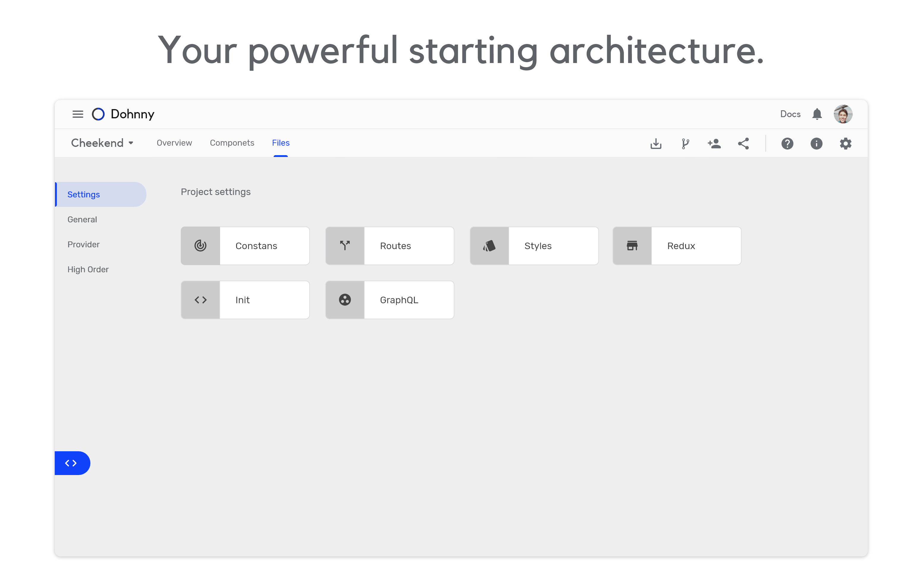Click the git branch icon
Image resolution: width=923 pixels, height=588 pixels.
click(x=685, y=144)
